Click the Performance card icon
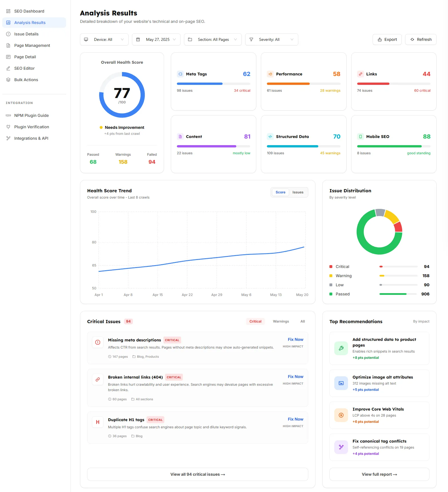The height and width of the screenshot is (492, 448). coord(270,74)
